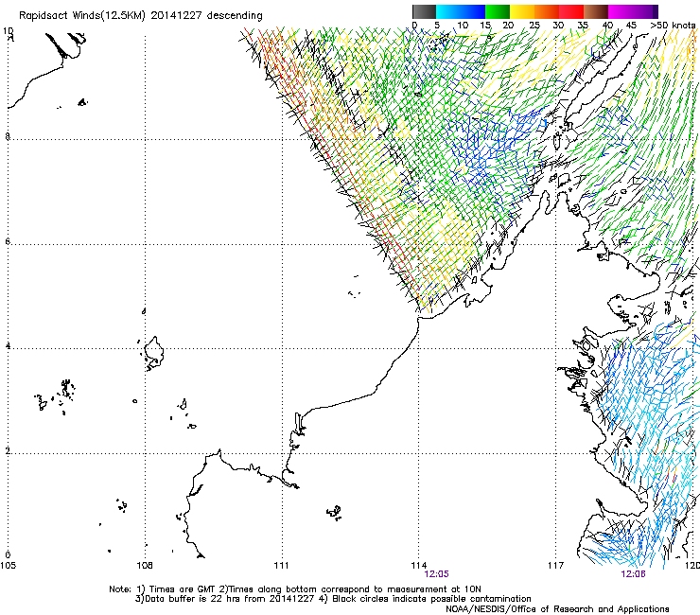Click latitude label 6 on left axis
Image resolution: width=700 pixels, height=615 pixels.
tap(8, 241)
